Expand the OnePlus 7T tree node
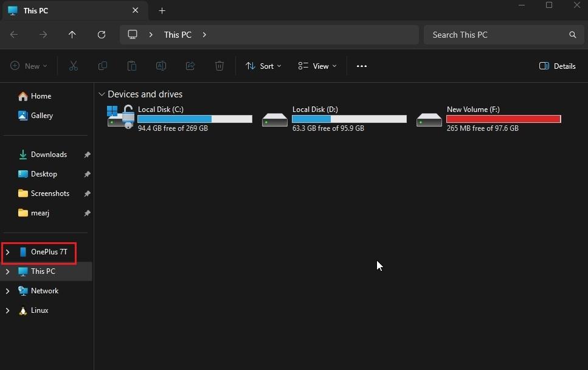The image size is (588, 370). click(7, 252)
